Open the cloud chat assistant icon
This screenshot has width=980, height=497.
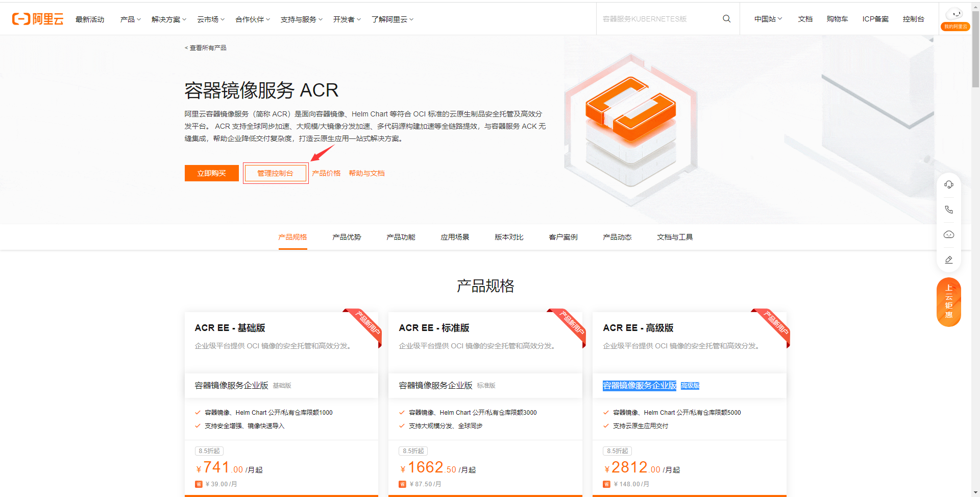coord(949,234)
